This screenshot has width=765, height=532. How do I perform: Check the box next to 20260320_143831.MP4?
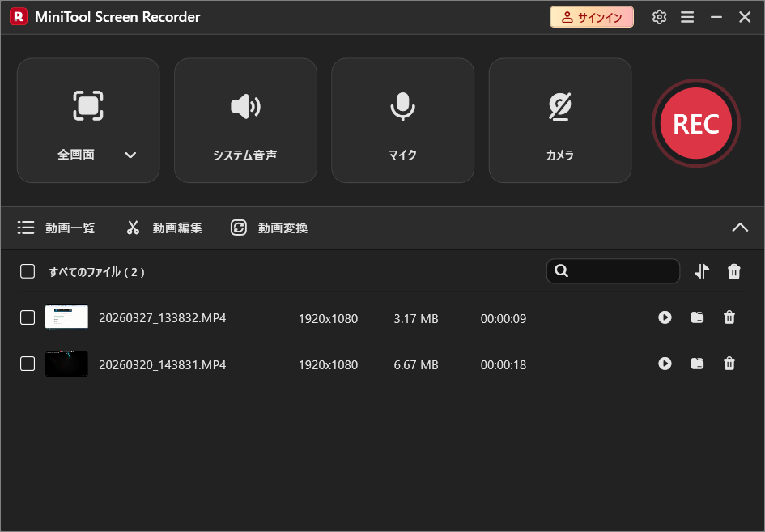click(27, 364)
